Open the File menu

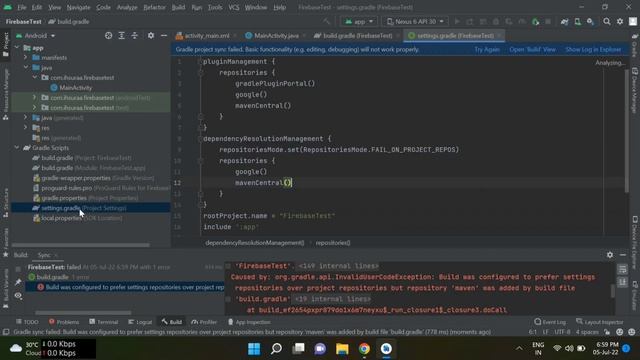coord(22,7)
